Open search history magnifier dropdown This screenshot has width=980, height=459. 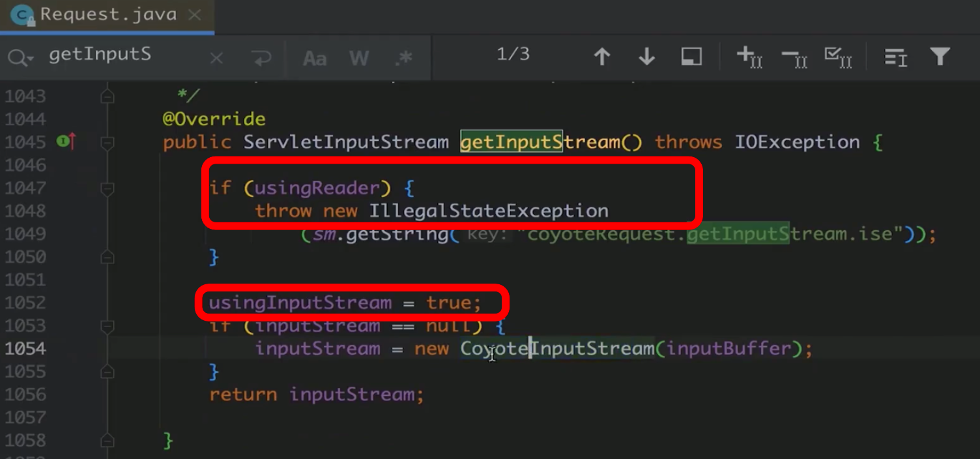coord(21,58)
